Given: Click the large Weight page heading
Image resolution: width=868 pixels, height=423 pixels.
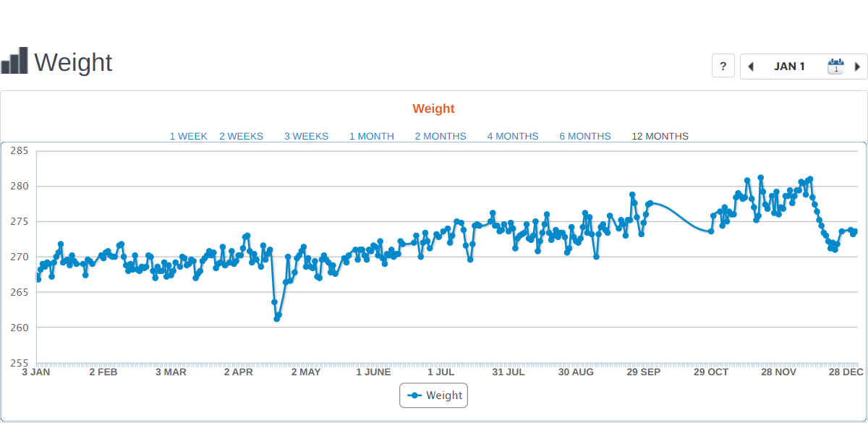Looking at the screenshot, I should [73, 62].
